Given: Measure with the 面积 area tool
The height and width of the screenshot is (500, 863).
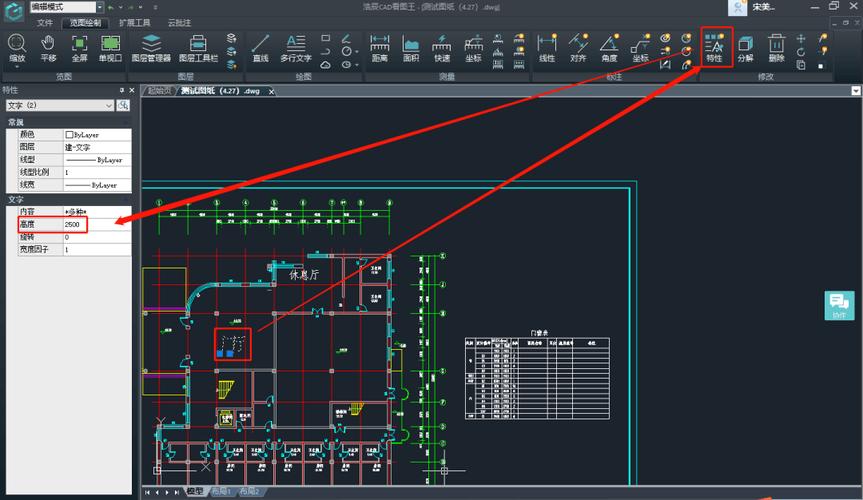Looking at the screenshot, I should (x=411, y=48).
